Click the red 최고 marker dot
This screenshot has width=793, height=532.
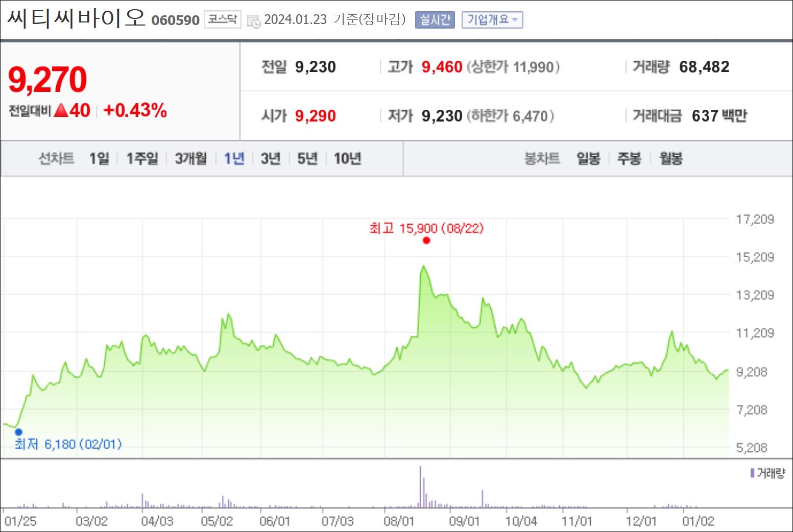[x=426, y=240]
